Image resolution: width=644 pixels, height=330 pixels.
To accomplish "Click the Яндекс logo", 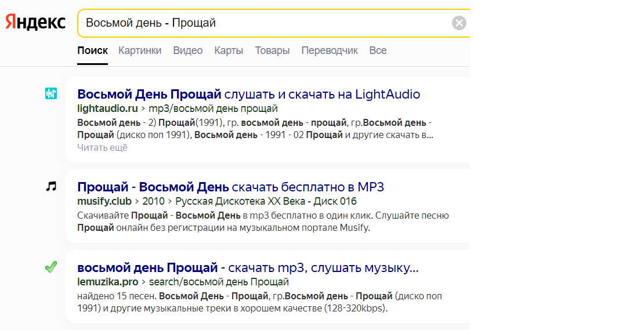I will tap(35, 22).
